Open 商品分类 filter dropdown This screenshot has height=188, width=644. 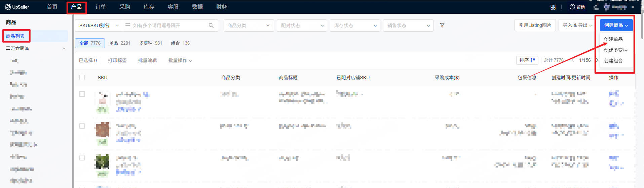pyautogui.click(x=249, y=26)
